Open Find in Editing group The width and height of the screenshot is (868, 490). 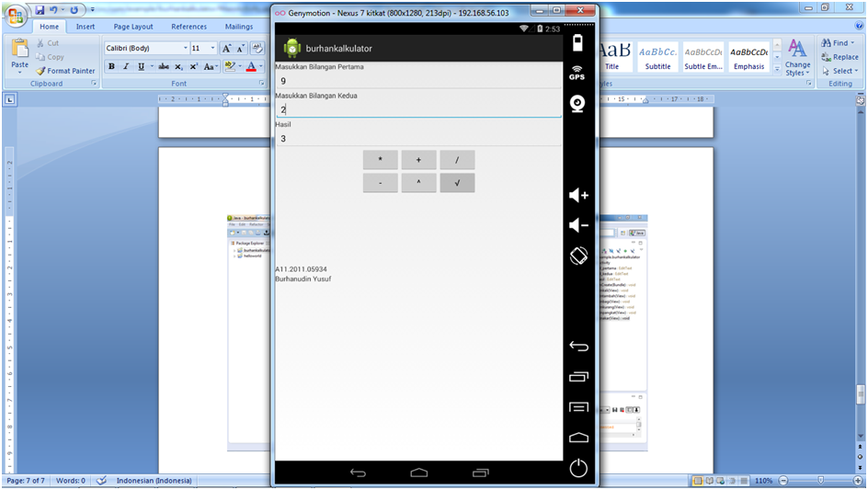pos(838,42)
